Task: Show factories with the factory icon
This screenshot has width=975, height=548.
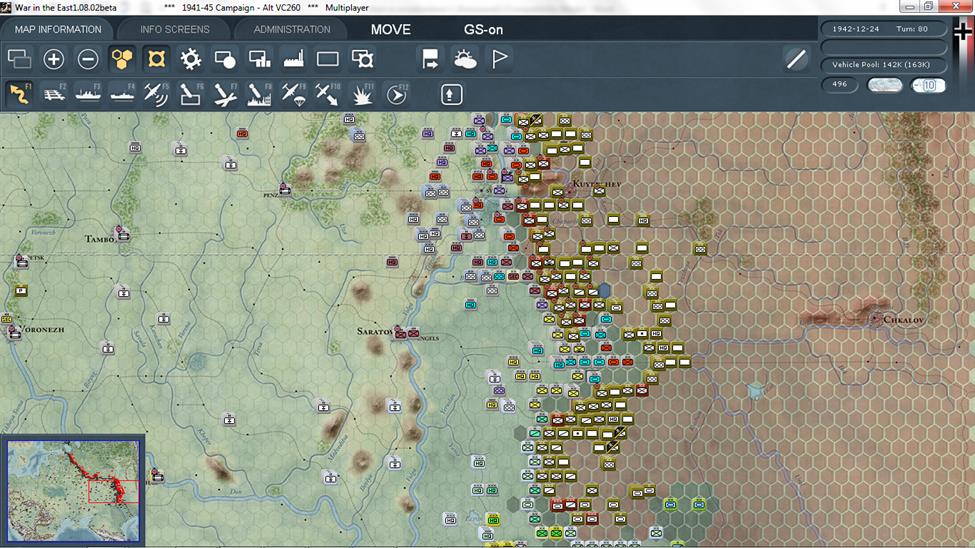Action: pyautogui.click(x=293, y=59)
